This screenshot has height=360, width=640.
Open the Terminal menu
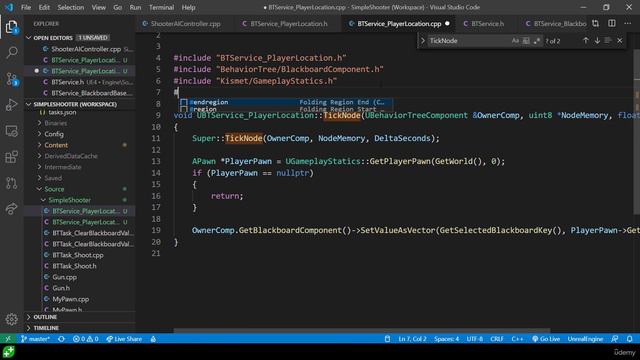pos(161,7)
